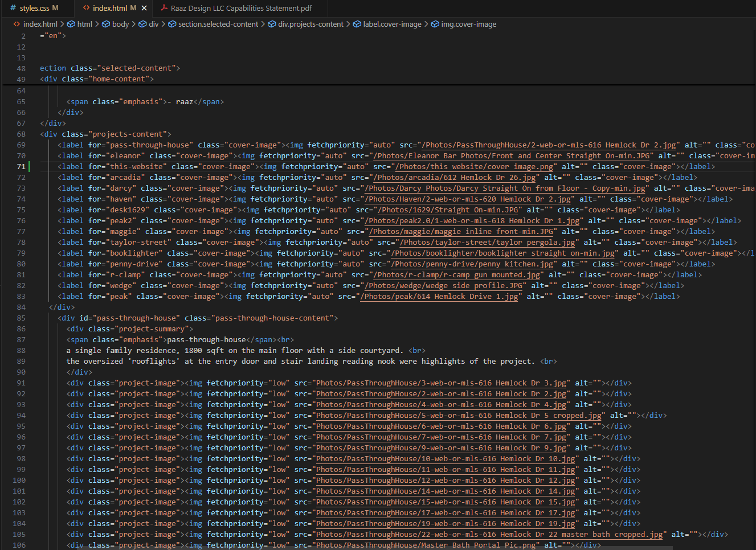This screenshot has width=756, height=550.
Task: Click the CSS hash icon on styles.css tab
Action: (x=13, y=8)
